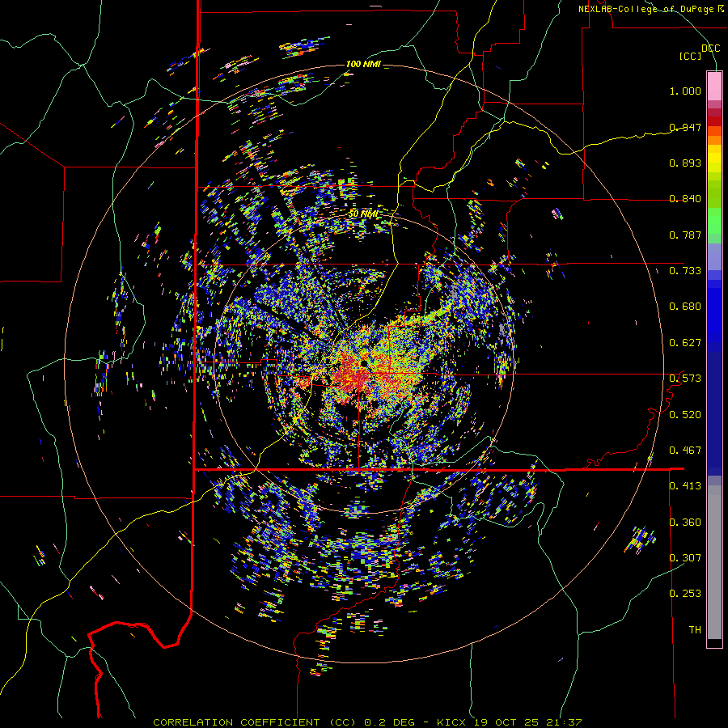Click the 0.413 legend value

point(685,486)
